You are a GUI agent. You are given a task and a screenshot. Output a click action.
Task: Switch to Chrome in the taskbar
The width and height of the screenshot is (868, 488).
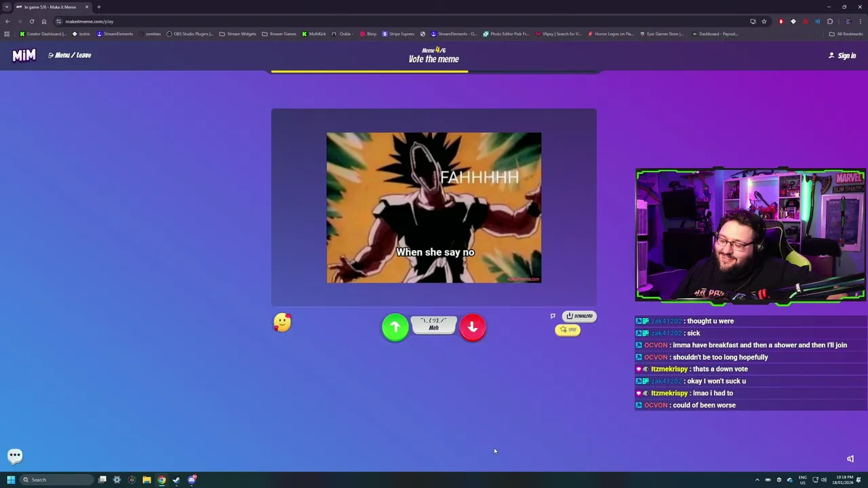pos(161,480)
